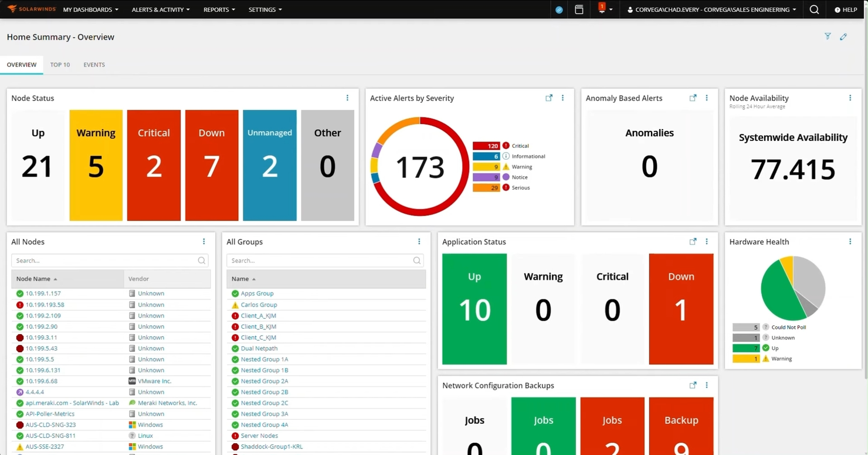Select the Apps Group entry
Viewport: 868px width, 455px height.
(258, 293)
